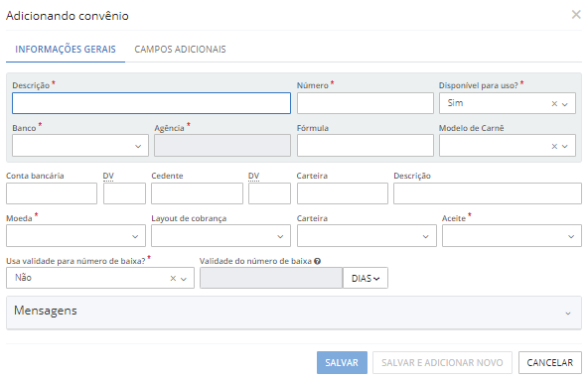Focus the Descrição field beside Carteira

tap(488, 193)
